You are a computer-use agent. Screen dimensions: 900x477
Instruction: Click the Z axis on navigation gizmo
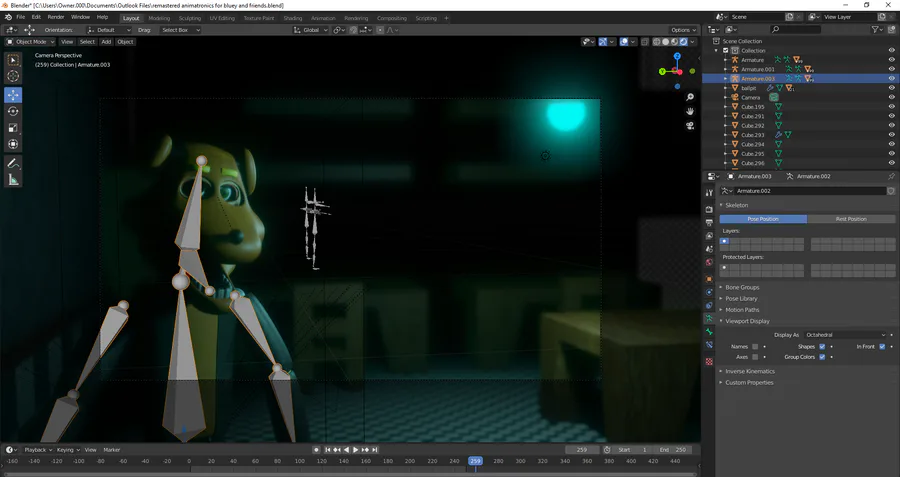pos(677,56)
